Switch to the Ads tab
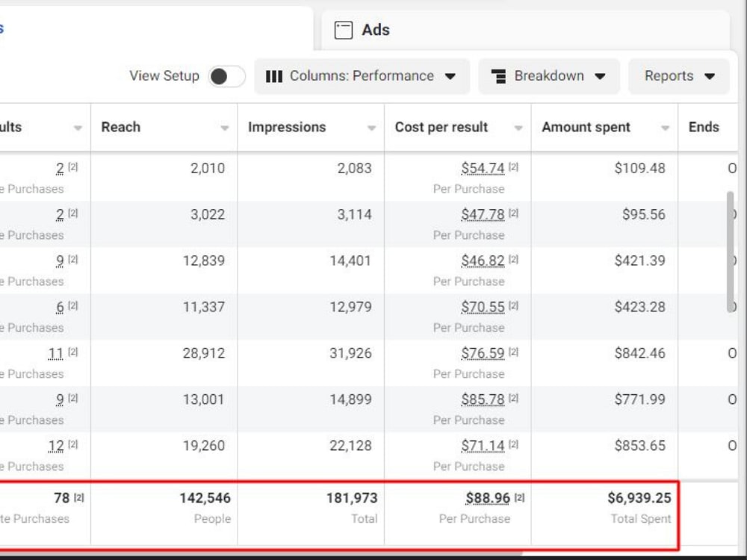Viewport: 747px width, 560px height. (525, 30)
